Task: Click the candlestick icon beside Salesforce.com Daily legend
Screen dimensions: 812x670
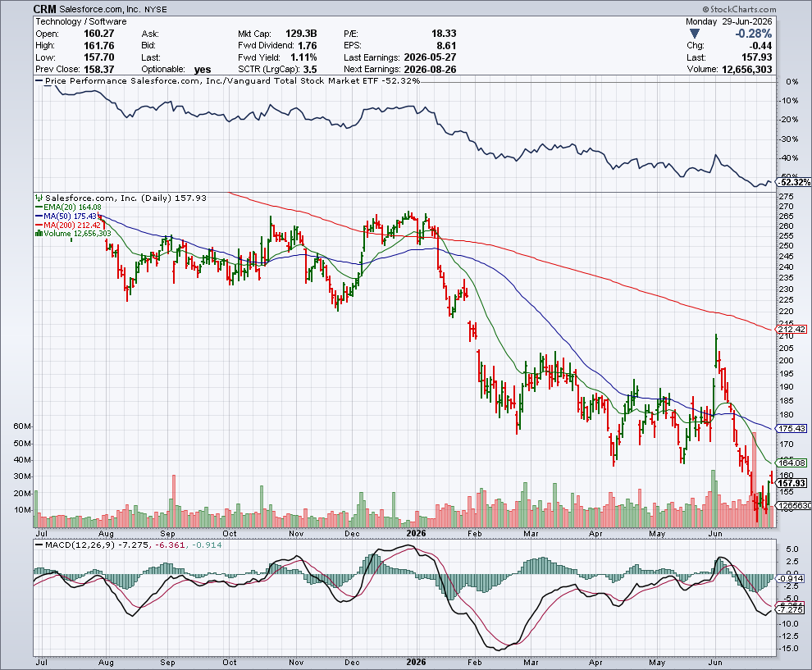Action: point(39,198)
